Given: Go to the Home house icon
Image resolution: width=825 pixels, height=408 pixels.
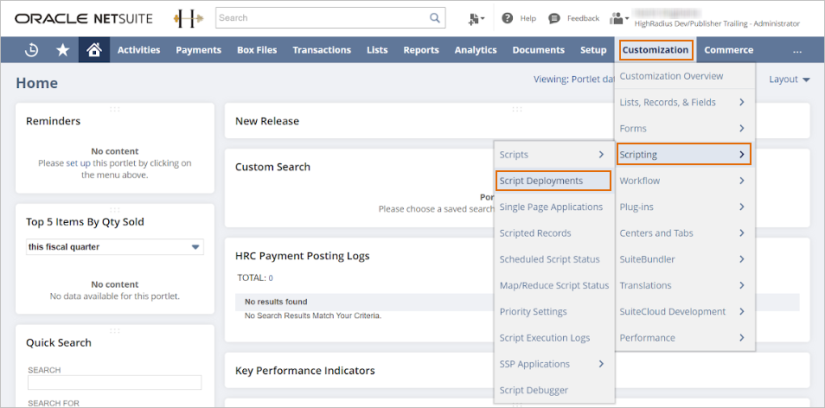Looking at the screenshot, I should tap(94, 50).
